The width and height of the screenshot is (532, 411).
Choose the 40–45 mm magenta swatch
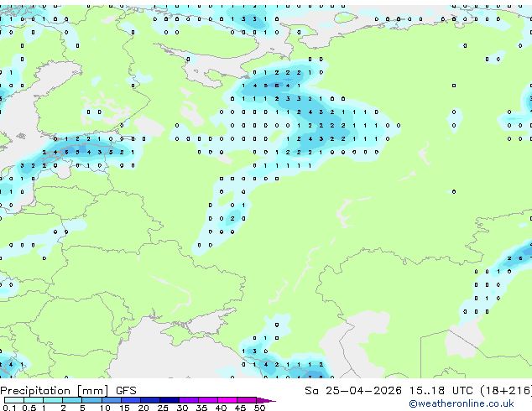(x=227, y=400)
